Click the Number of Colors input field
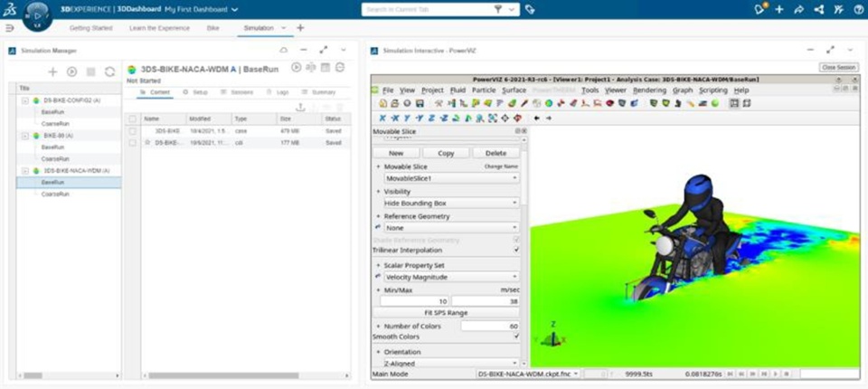 (490, 327)
